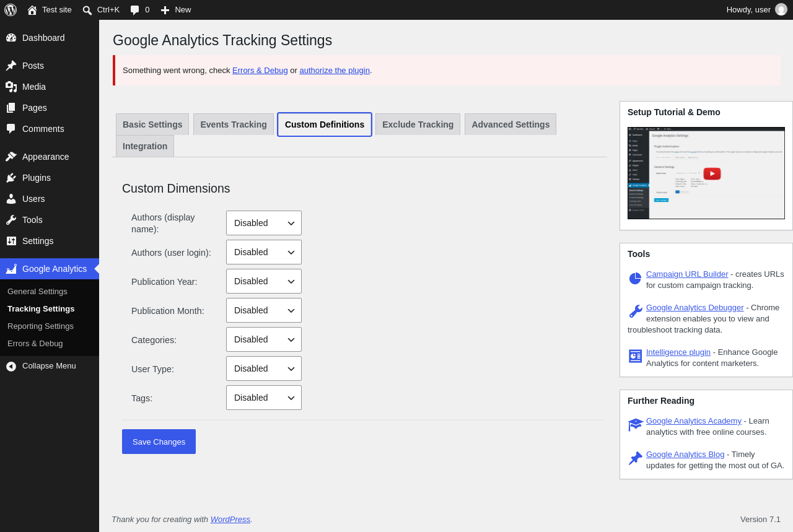Viewport: 793px width, 532px height.
Task: Click the Version 7.1 footer text
Action: 760,519
